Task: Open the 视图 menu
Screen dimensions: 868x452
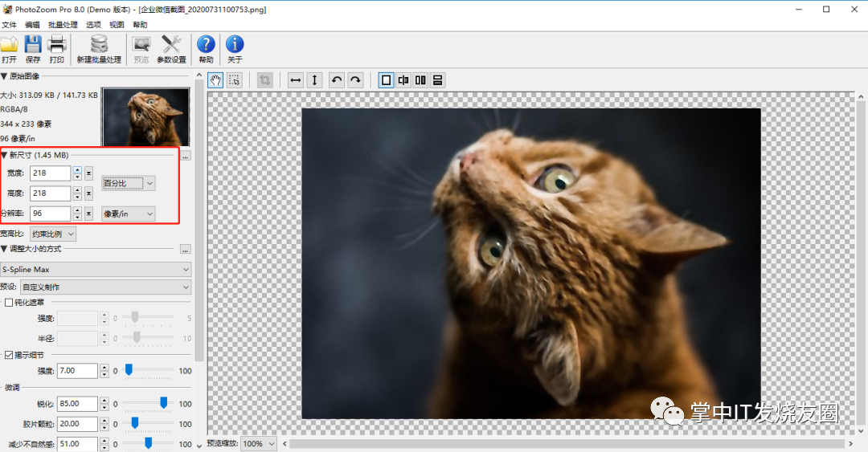Action: point(117,25)
